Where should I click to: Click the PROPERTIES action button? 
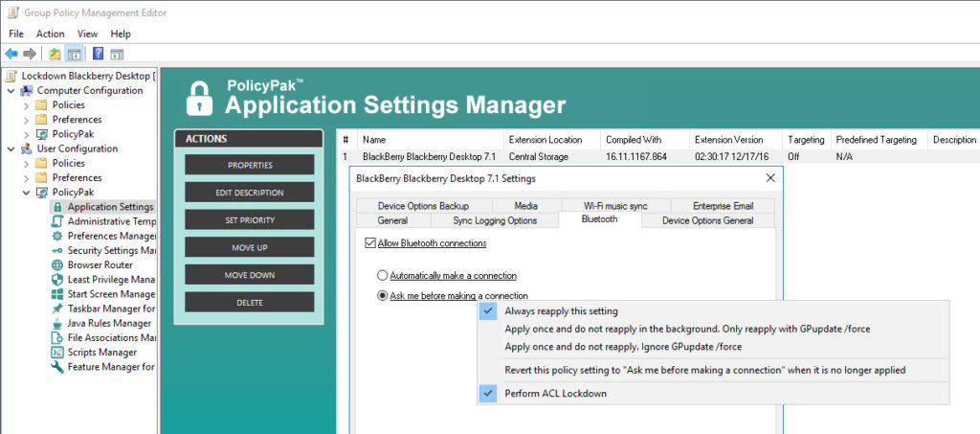250,165
